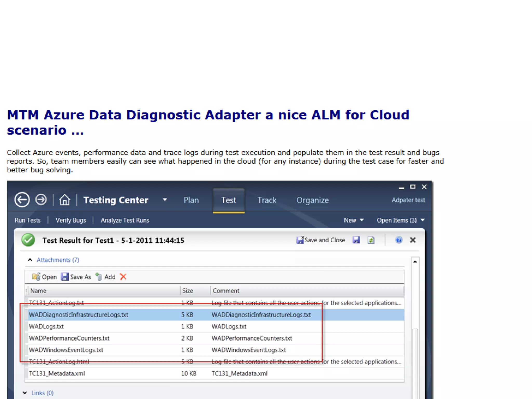Switch to the Plan tab
This screenshot has height=399, width=532.
(191, 200)
